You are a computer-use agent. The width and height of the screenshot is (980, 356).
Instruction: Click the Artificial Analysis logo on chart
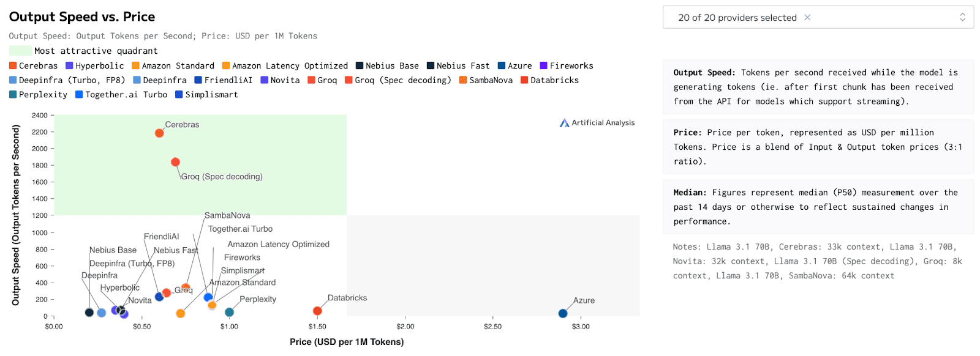(597, 123)
